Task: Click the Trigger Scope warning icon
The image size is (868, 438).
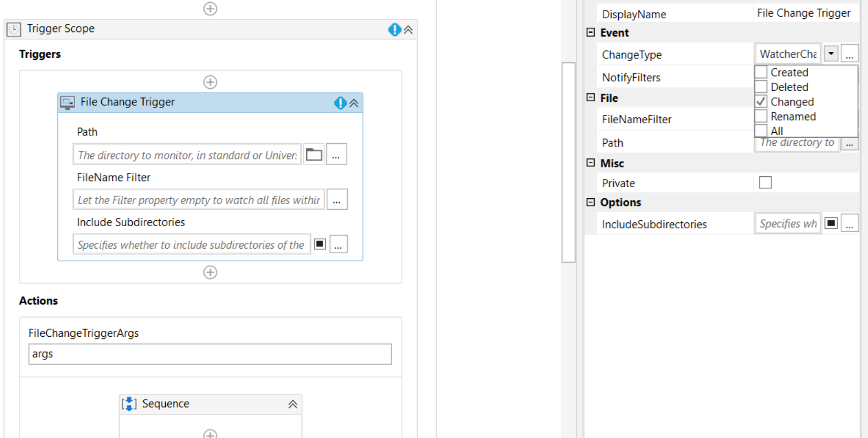Action: coord(394,29)
